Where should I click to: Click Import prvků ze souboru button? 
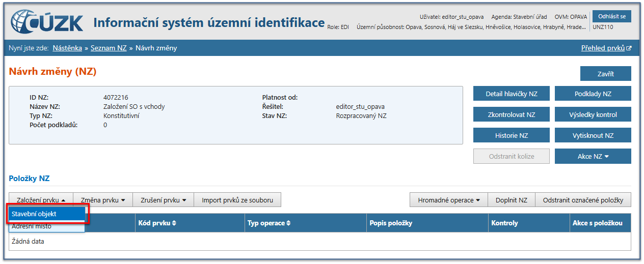point(237,200)
